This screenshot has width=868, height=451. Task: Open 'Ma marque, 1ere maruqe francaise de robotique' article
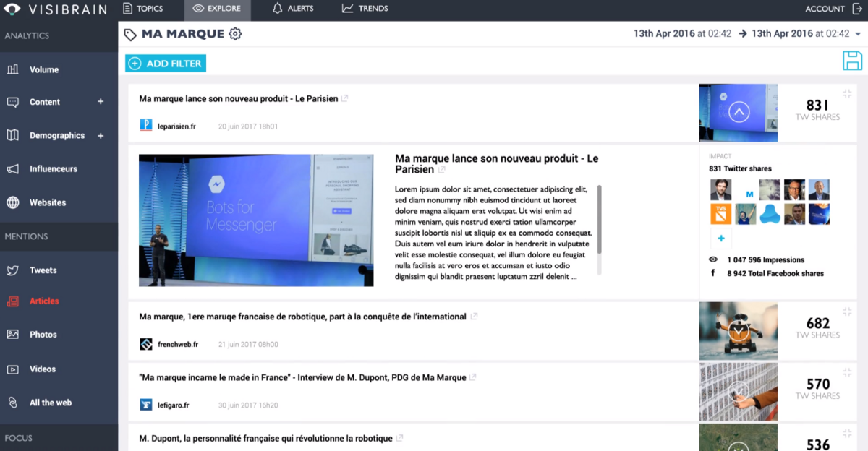click(302, 317)
